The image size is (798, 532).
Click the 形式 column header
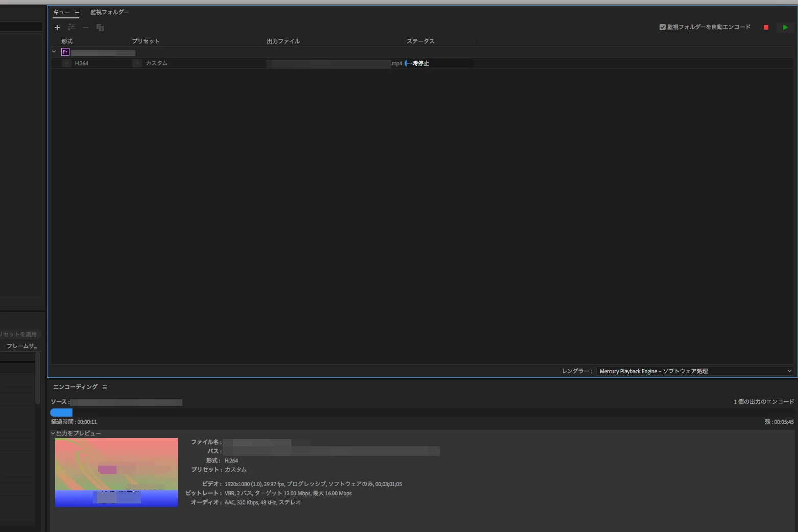click(67, 41)
